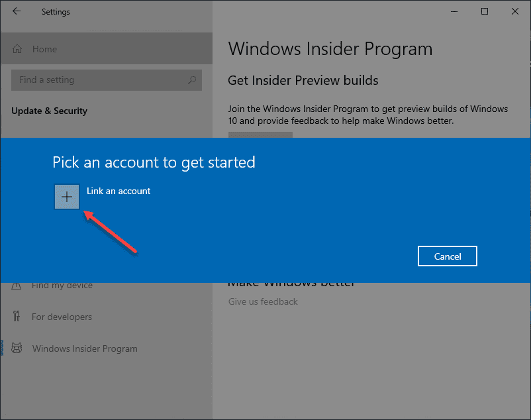Click the 'Windows Insider Program' page title
Viewport: 531px width, 420px height.
(x=330, y=49)
